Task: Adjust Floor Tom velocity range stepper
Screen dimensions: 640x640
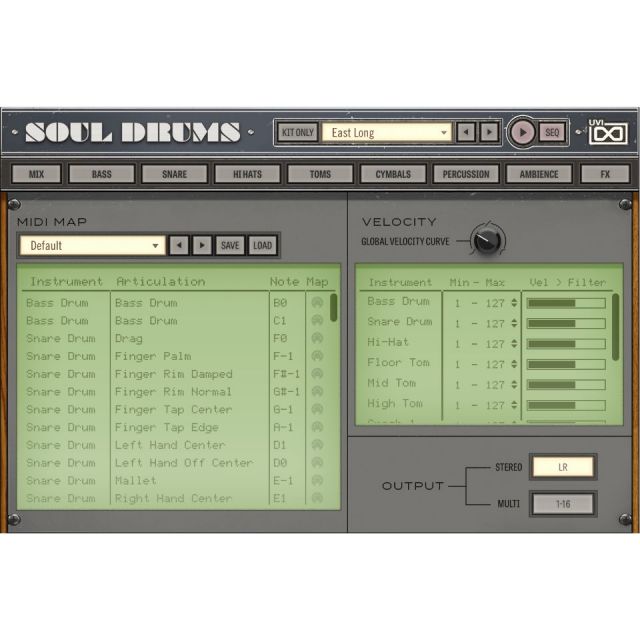Action: tap(514, 364)
